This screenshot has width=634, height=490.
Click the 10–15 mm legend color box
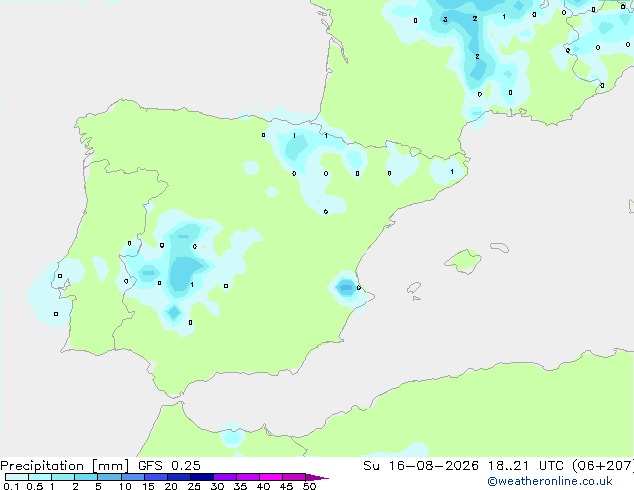pyautogui.click(x=132, y=477)
